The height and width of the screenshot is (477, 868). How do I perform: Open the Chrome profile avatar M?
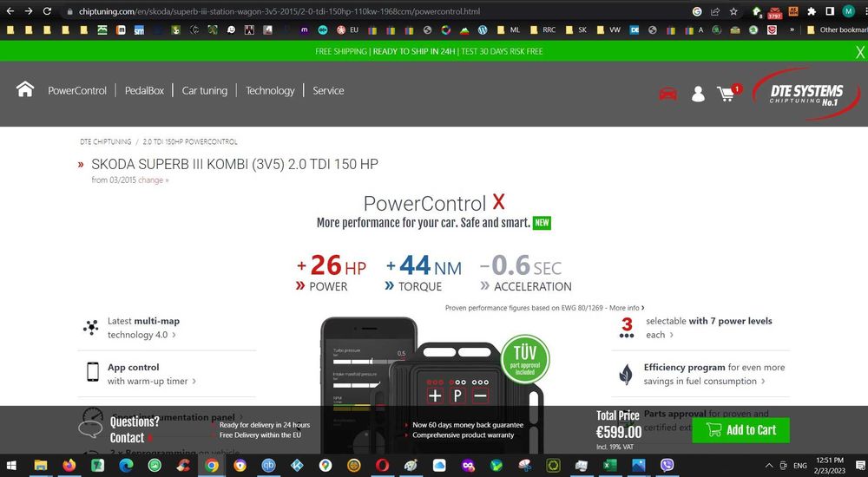[848, 11]
